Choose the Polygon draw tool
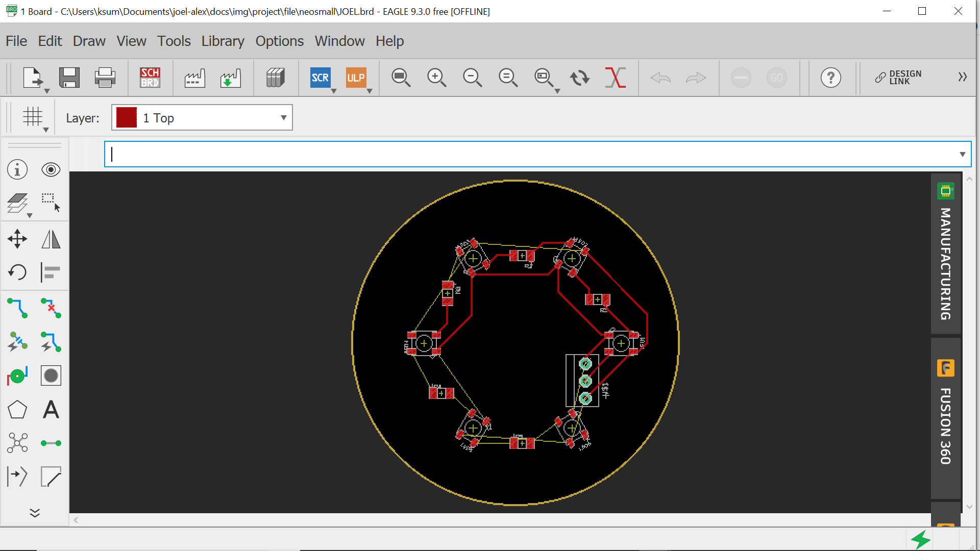This screenshot has height=551, width=980. point(17,409)
